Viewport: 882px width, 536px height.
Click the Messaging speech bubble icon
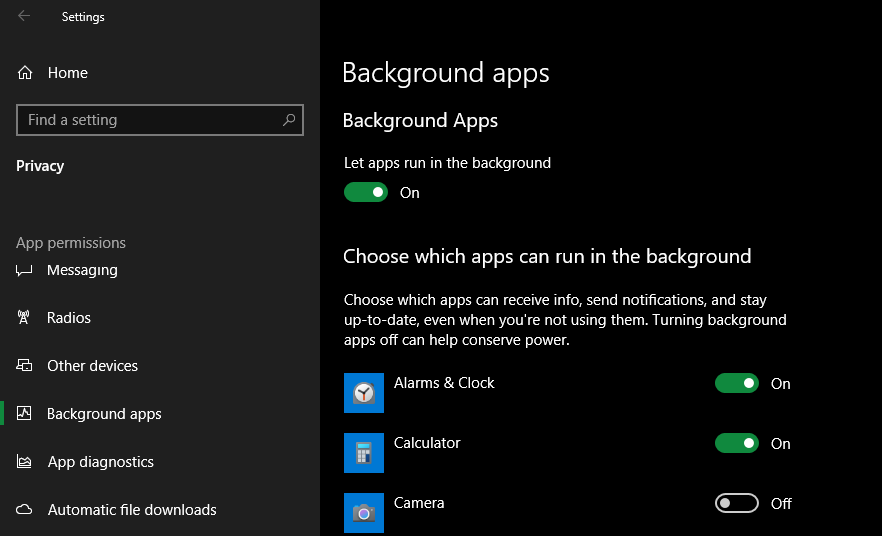pos(24,271)
